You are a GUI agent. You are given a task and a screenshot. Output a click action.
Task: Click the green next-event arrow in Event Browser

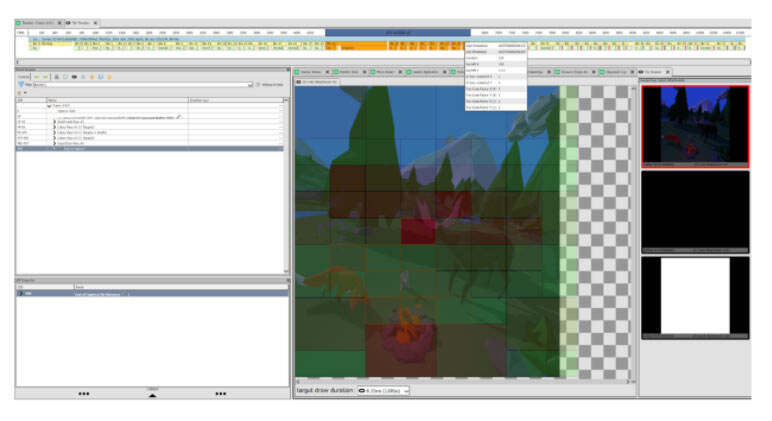(x=47, y=76)
